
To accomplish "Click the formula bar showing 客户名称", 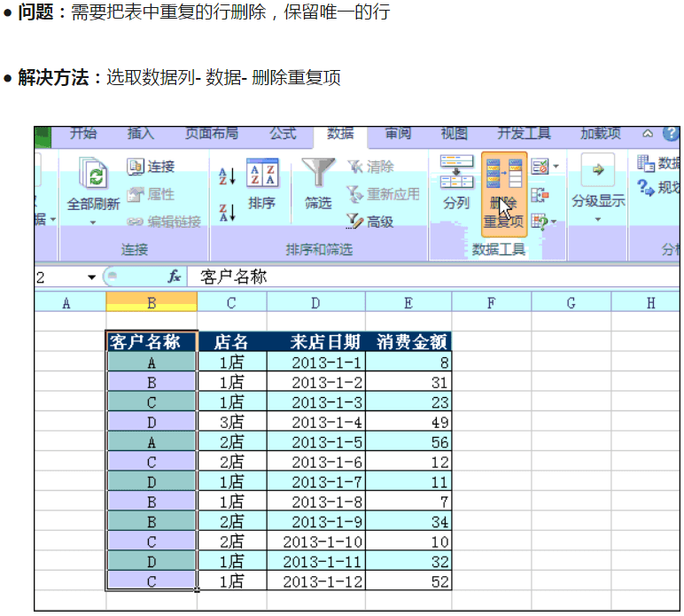I will tap(425, 277).
